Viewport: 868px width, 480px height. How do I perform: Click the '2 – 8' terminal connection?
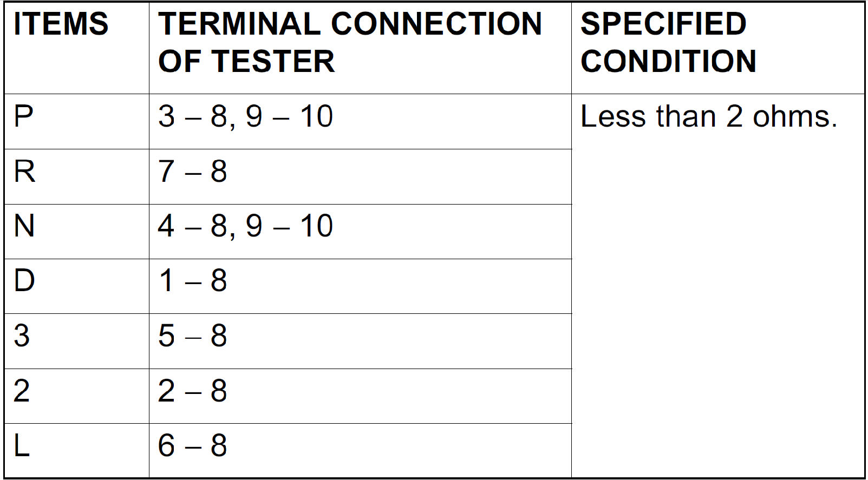[192, 391]
